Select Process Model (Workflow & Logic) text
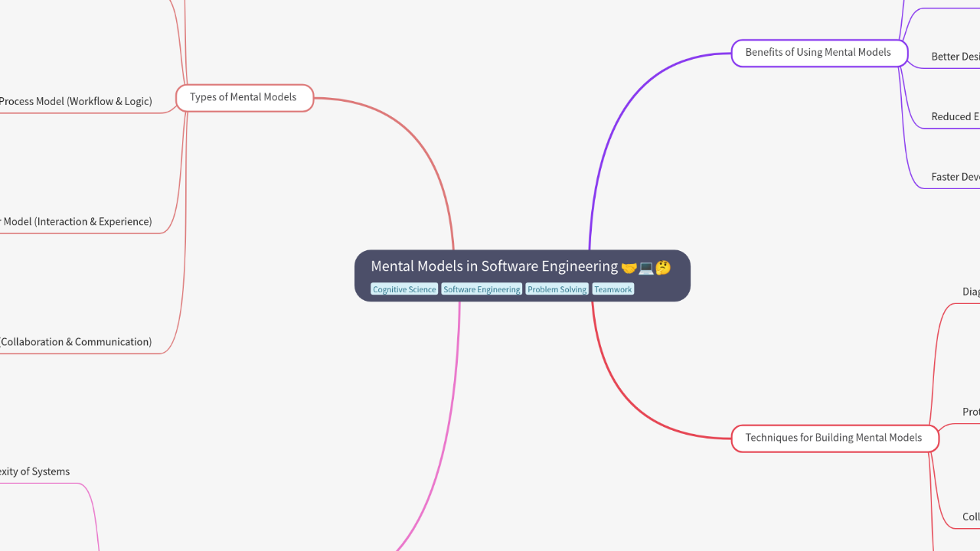This screenshot has height=551, width=980. point(76,101)
